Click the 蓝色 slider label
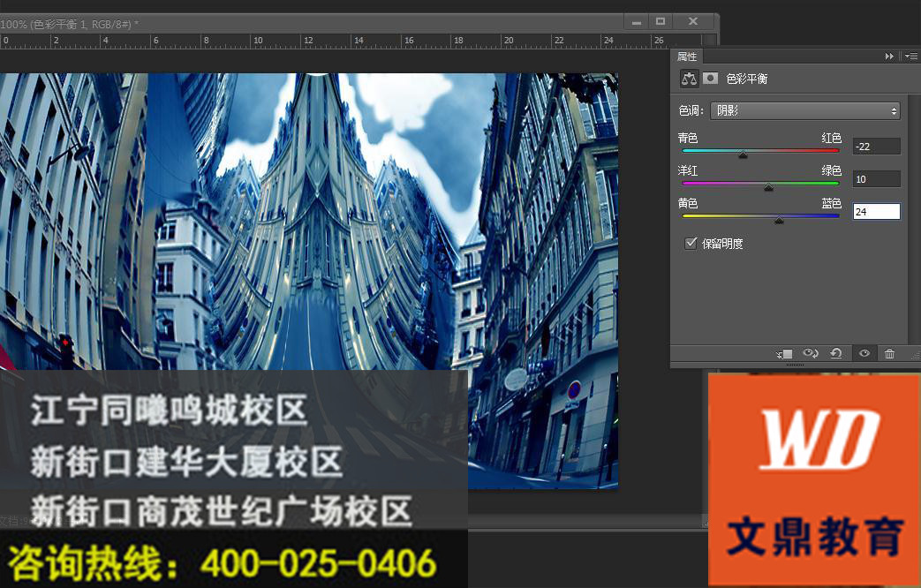Viewport: 921px width, 588px height. pos(831,204)
